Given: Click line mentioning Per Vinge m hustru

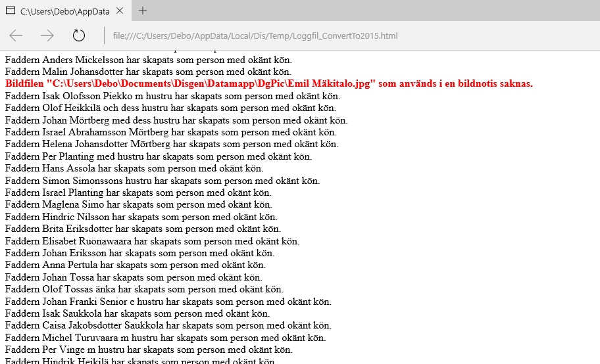Looking at the screenshot, I should coord(149,350).
